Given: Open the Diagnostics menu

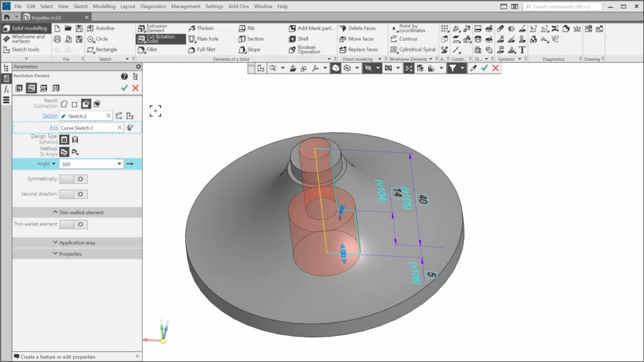Looking at the screenshot, I should pos(153,6).
